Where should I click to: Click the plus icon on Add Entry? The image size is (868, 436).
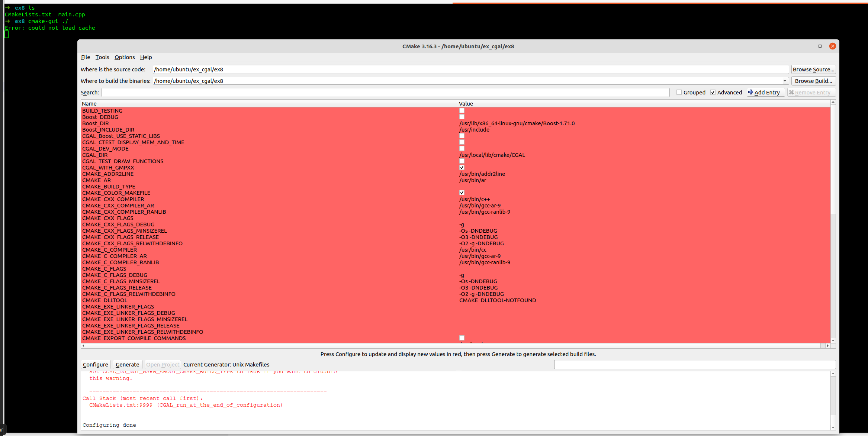click(750, 92)
